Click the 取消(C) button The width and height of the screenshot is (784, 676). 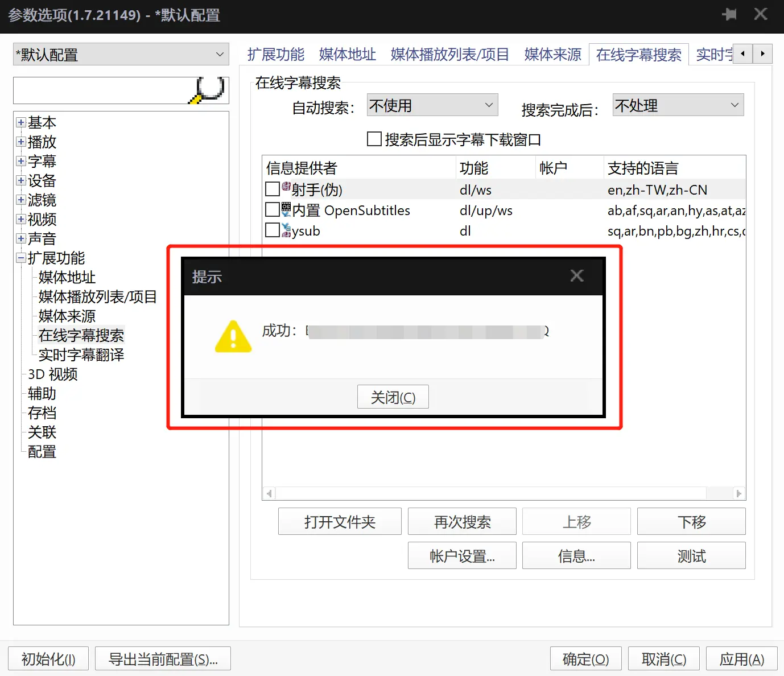(664, 659)
